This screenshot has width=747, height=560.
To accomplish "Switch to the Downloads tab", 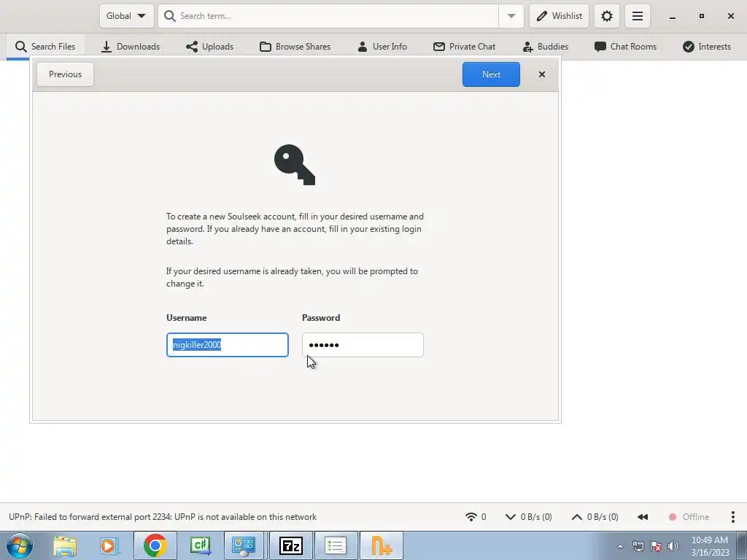I will coord(131,47).
